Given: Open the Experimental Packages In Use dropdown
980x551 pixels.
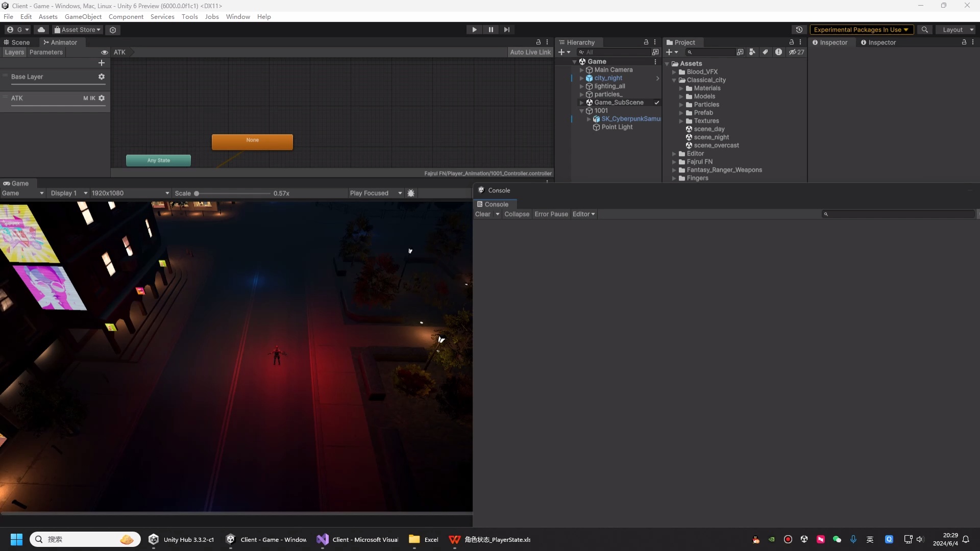Looking at the screenshot, I should click(x=862, y=30).
